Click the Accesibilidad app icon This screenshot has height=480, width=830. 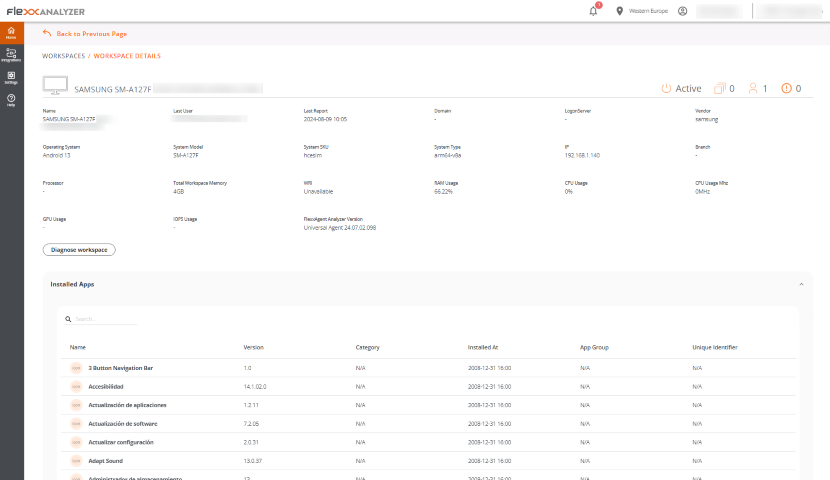click(76, 386)
